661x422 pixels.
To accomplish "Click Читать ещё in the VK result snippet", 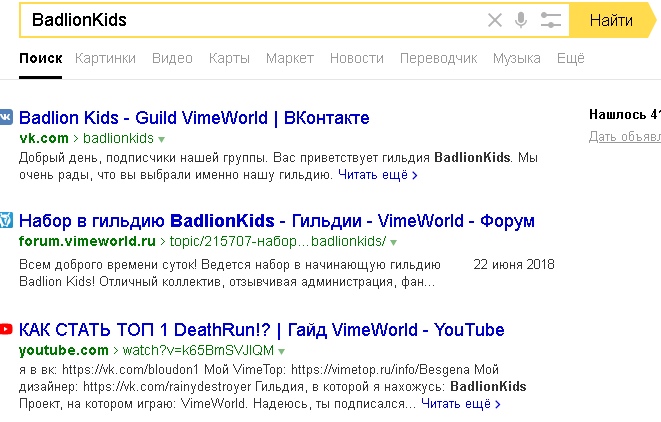I will pos(378,175).
